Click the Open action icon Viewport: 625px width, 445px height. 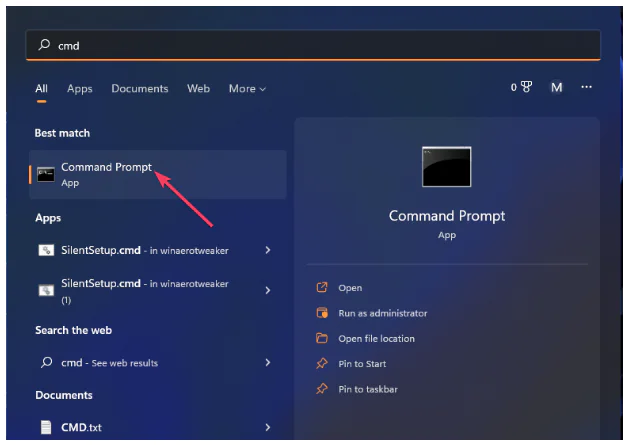click(x=322, y=287)
